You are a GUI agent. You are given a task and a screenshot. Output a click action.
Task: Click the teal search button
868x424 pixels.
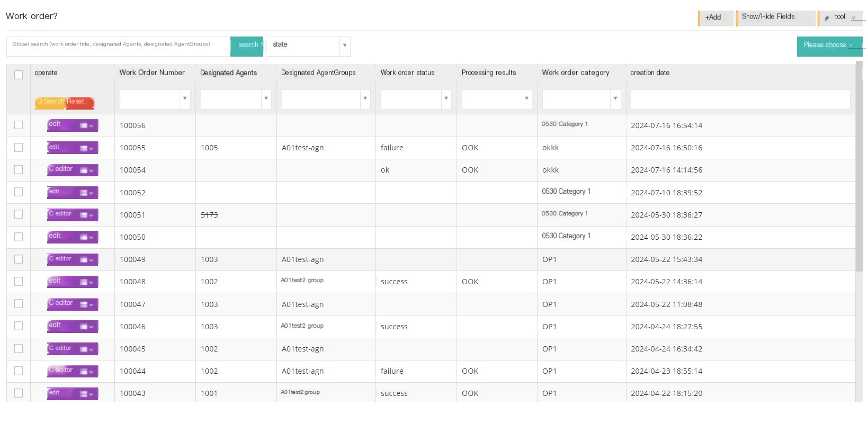click(247, 46)
